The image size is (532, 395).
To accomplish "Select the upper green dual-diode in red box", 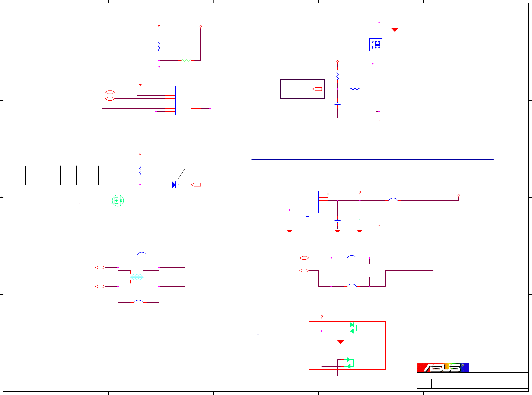I will (x=353, y=328).
